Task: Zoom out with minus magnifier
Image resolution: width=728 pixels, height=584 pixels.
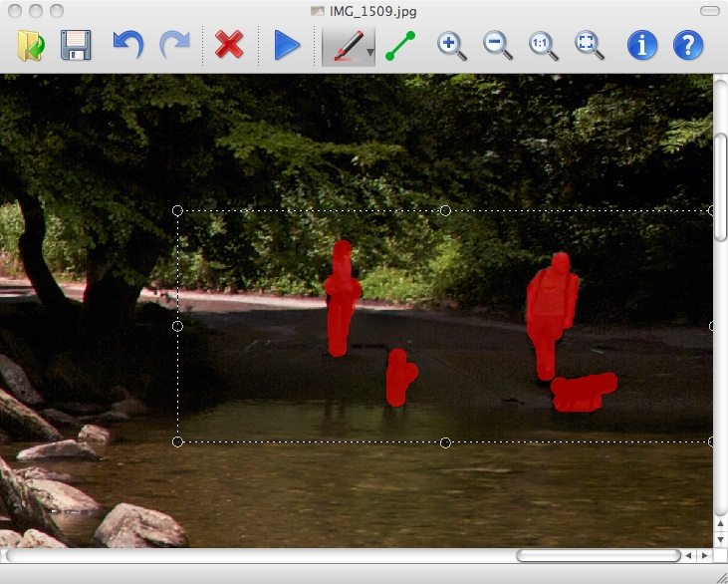Action: tap(497, 46)
